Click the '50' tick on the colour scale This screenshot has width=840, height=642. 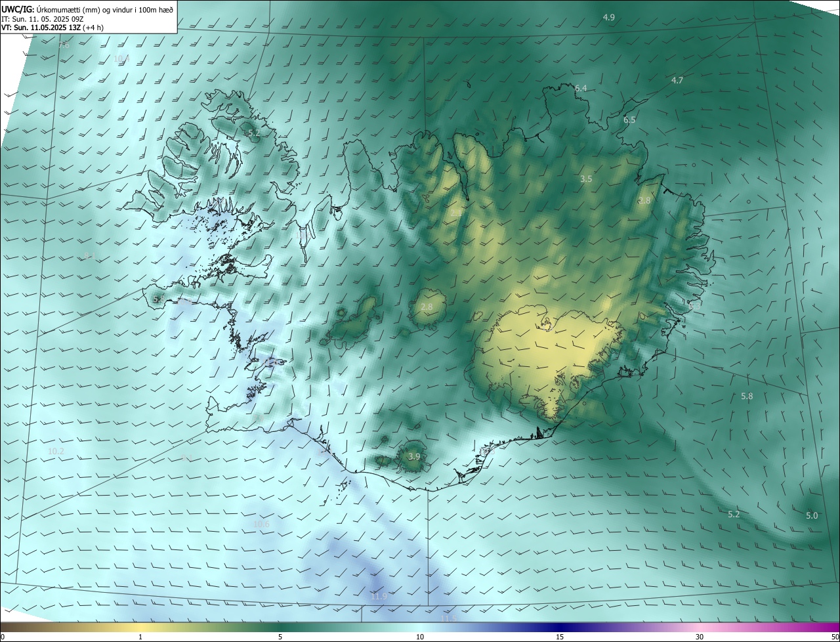(x=835, y=637)
